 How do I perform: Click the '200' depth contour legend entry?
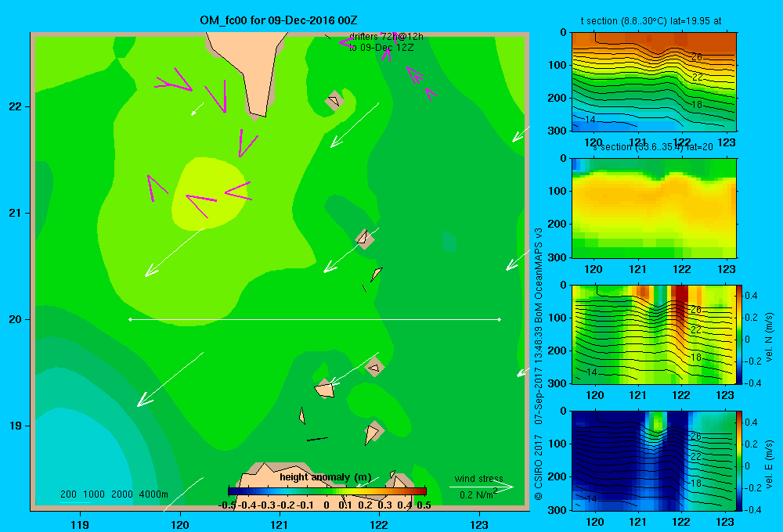pos(68,494)
